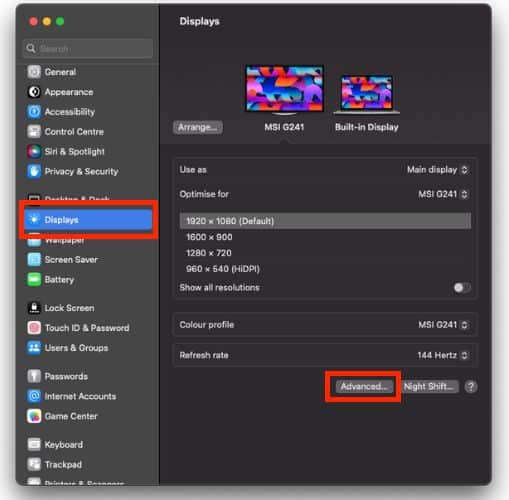
Task: Open Battery settings pane
Action: [59, 280]
